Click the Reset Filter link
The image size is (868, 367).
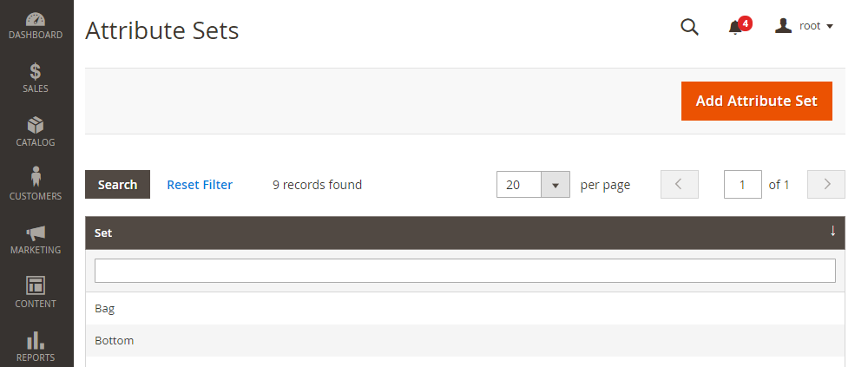click(x=200, y=184)
